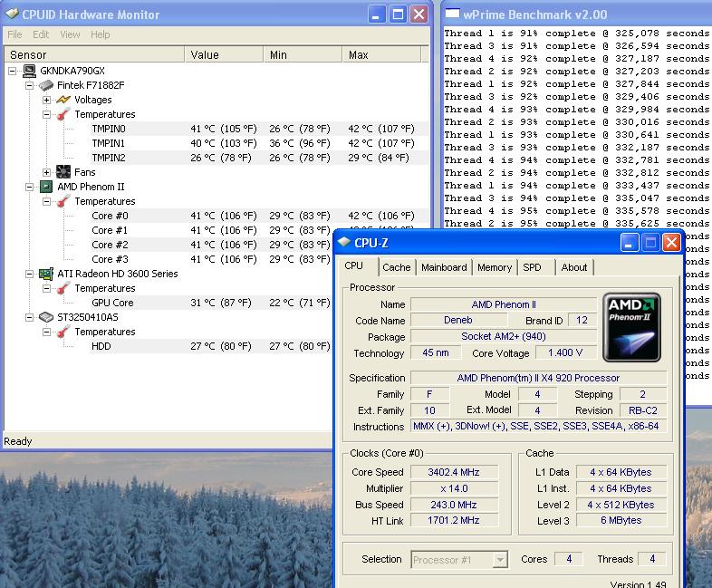Screen dimensions: 712x588
Task: Collapse the ST3250410AS node
Action: pos(30,317)
